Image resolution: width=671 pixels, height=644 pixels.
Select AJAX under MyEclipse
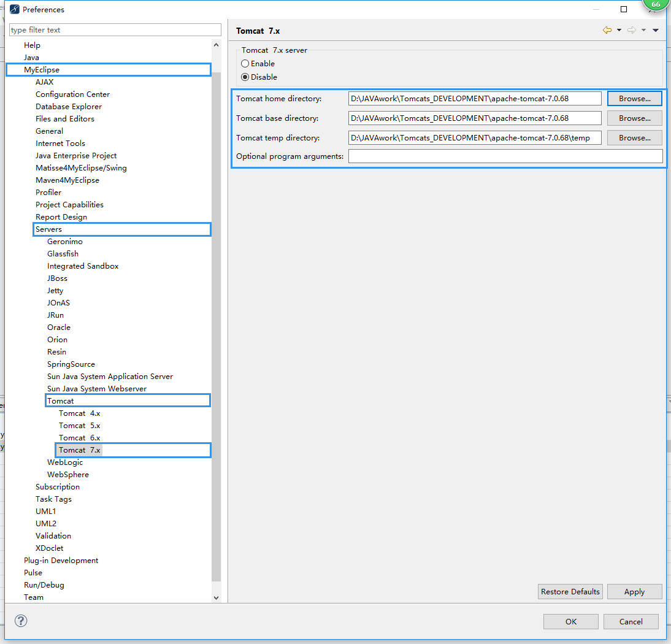pyautogui.click(x=45, y=82)
